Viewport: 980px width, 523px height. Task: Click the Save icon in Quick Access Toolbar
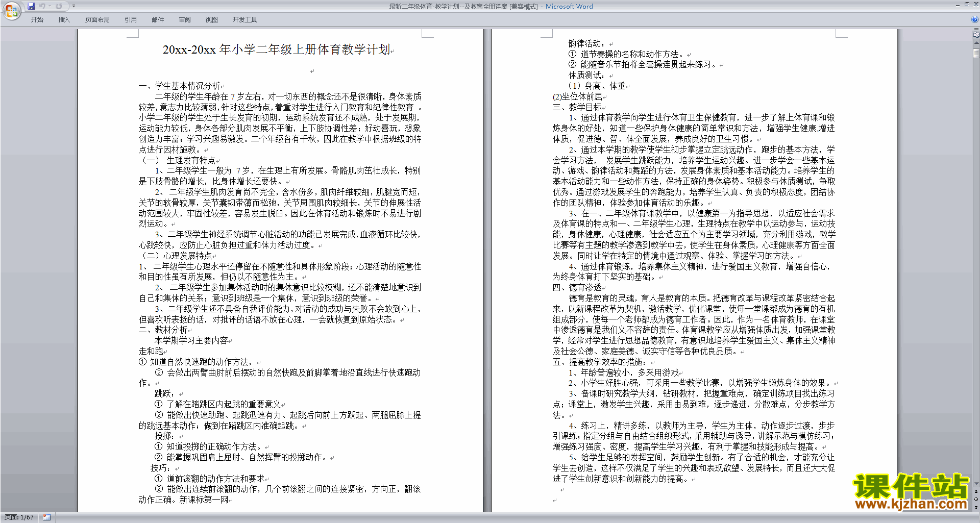[x=31, y=6]
